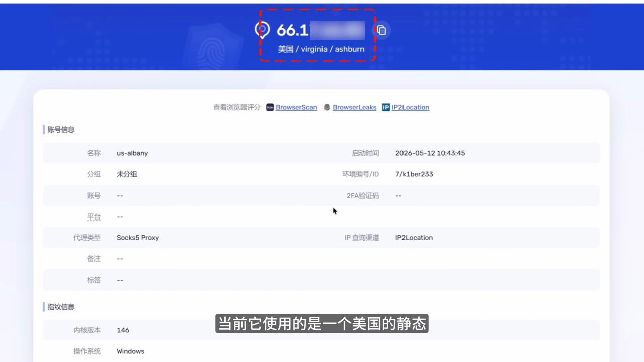Click the 操作系统 label
The height and width of the screenshot is (362, 644).
(87, 351)
